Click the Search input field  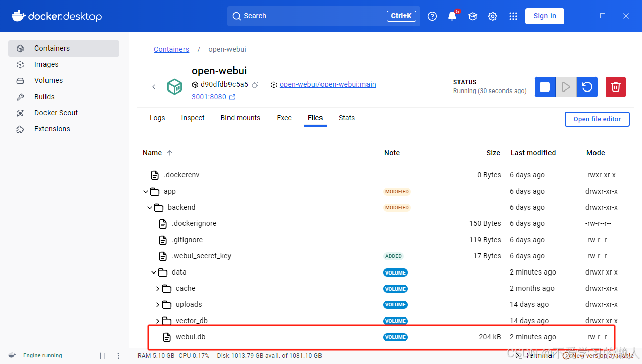click(x=324, y=16)
